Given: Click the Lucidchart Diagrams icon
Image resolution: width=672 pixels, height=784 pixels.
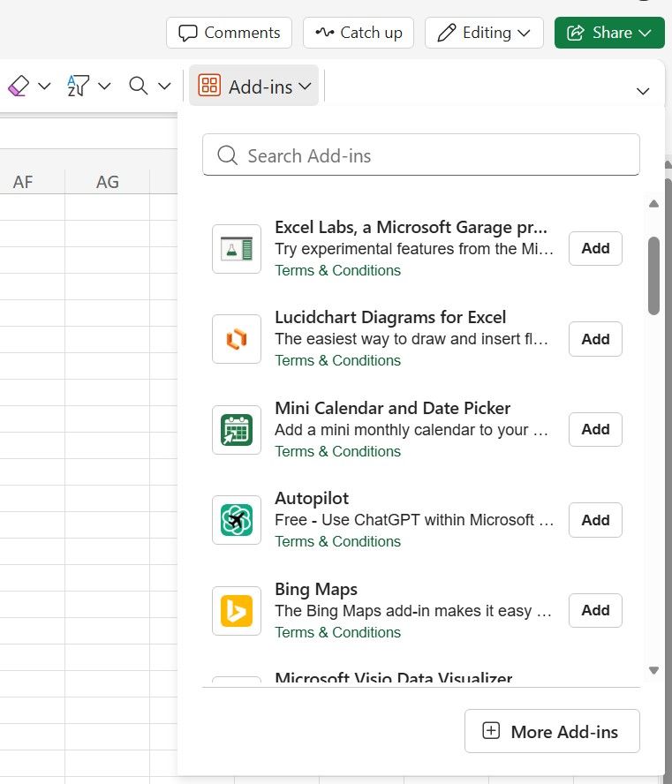Looking at the screenshot, I should [237, 339].
